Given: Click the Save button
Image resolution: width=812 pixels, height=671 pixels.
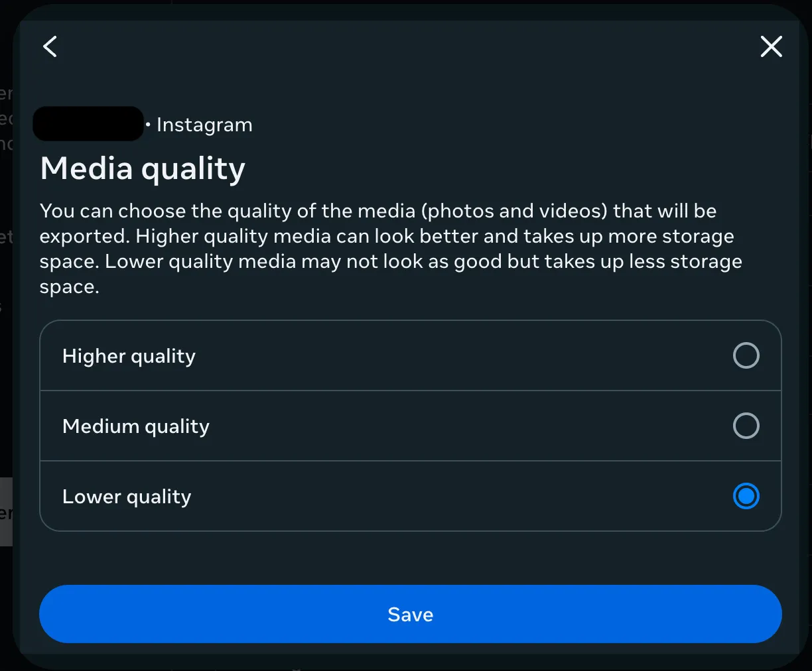Looking at the screenshot, I should coord(410,614).
